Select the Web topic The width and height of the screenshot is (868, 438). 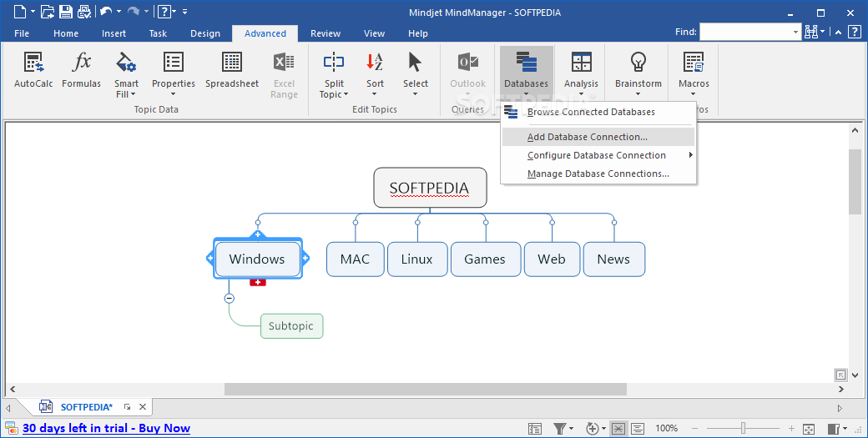click(552, 259)
